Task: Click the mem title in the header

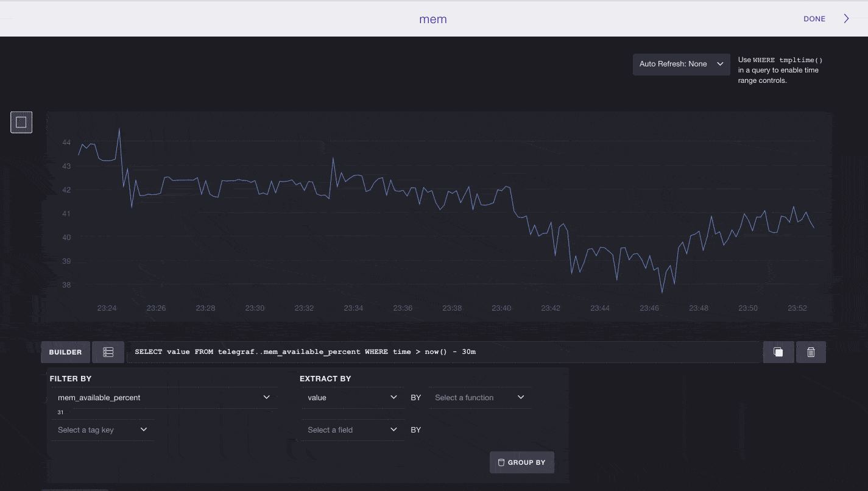Action: click(433, 19)
